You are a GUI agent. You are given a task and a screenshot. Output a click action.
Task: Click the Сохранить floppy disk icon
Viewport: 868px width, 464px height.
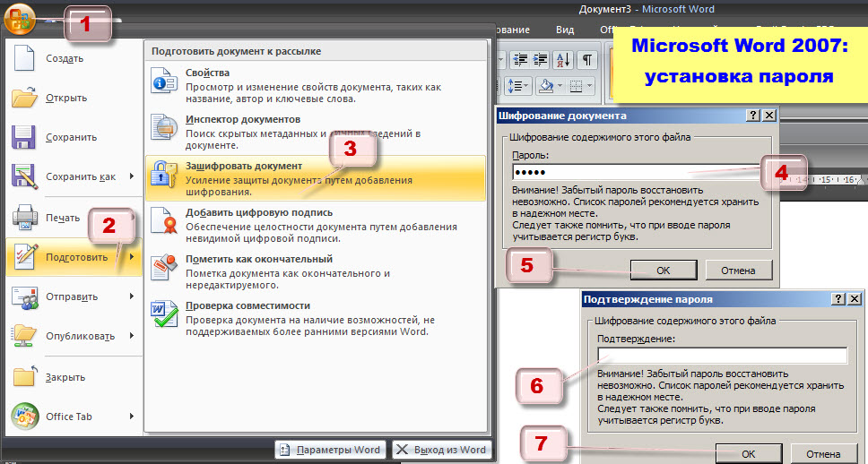(x=24, y=137)
